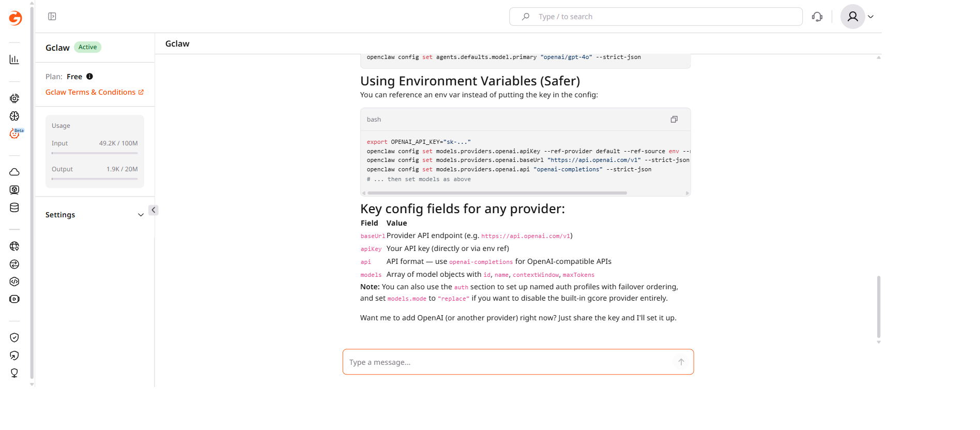Click the 'Key config fields for any provider:' heading
This screenshot has width=980, height=430.
click(463, 209)
